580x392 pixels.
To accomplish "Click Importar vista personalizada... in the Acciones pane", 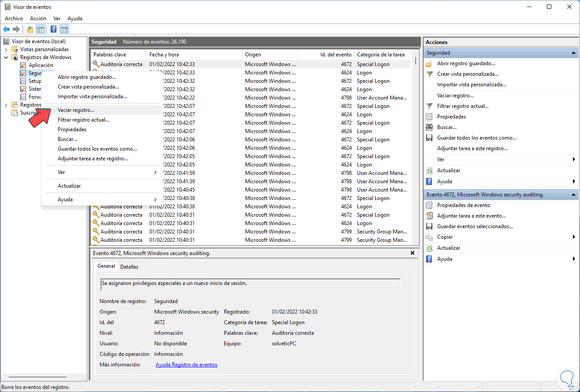I will pos(472,85).
